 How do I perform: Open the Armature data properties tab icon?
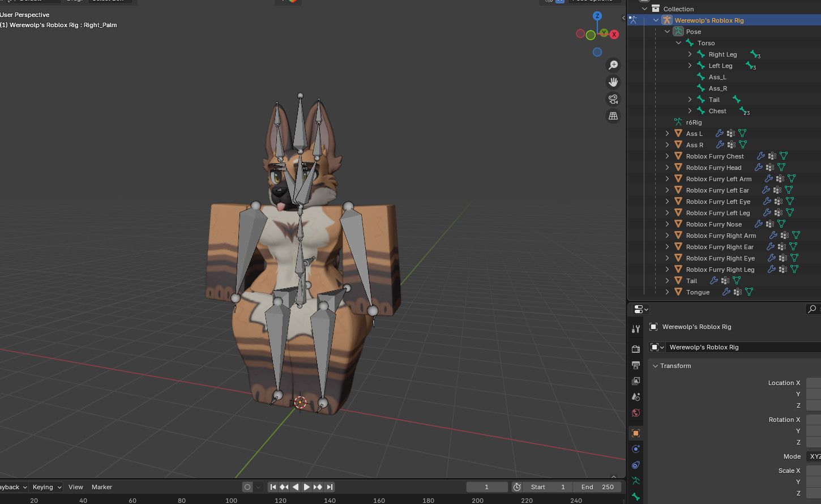tap(636, 481)
